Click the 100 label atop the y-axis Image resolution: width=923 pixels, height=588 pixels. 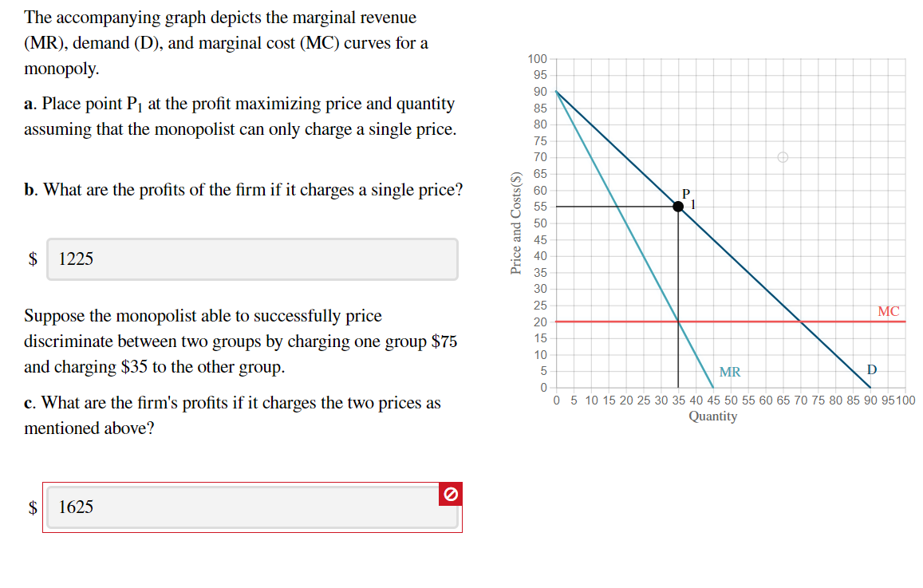click(538, 58)
